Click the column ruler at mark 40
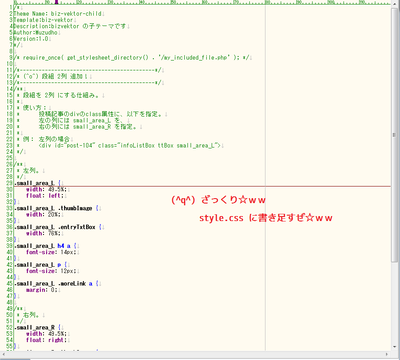Image resolution: width=400 pixels, height=360 pixels. click(141, 2)
